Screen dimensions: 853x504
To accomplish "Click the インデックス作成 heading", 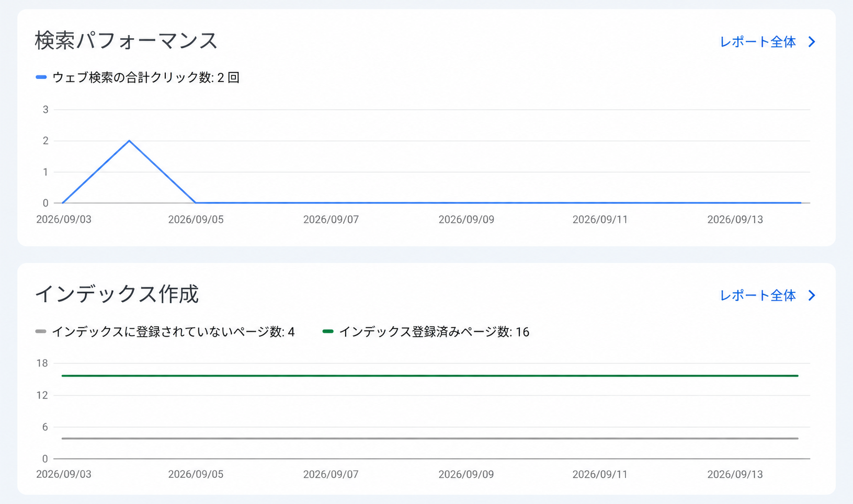I will [x=117, y=294].
